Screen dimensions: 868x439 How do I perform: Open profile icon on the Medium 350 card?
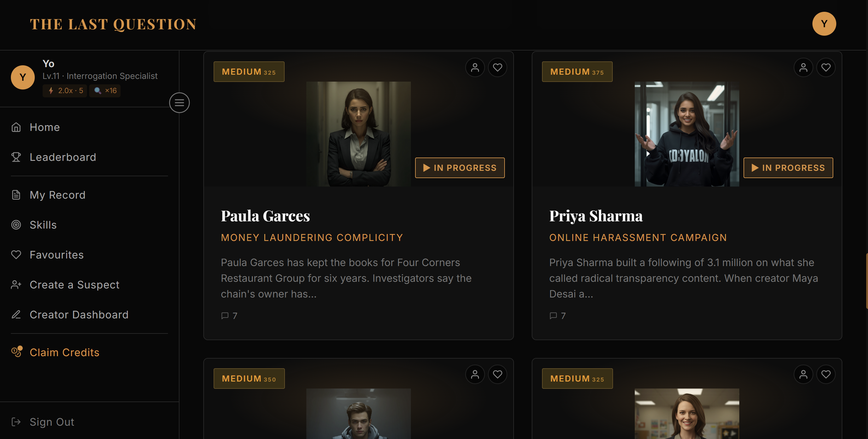[475, 374]
